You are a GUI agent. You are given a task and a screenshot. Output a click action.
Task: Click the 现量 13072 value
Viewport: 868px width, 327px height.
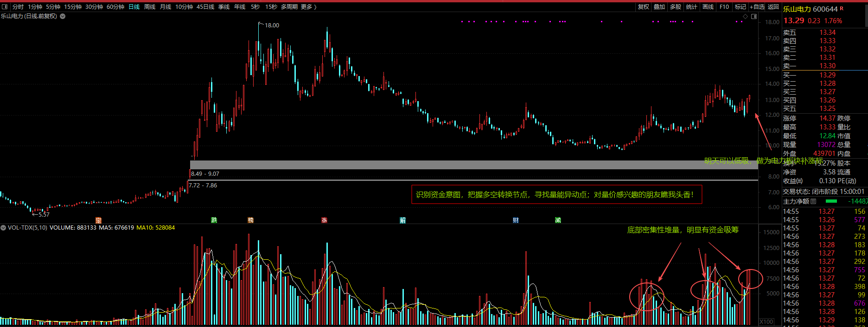(826, 145)
